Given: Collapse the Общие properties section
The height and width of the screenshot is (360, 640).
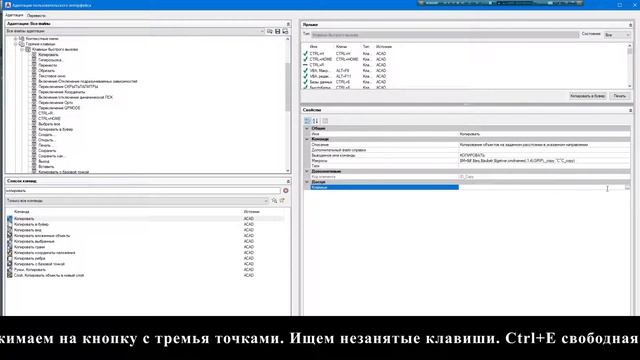Looking at the screenshot, I should pos(307,129).
